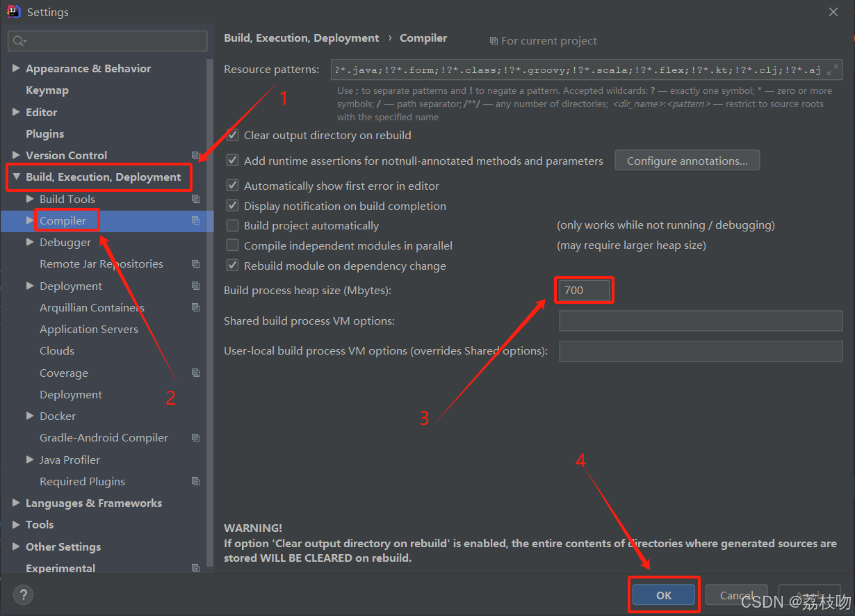Select Clouds in the settings tree

tap(57, 351)
